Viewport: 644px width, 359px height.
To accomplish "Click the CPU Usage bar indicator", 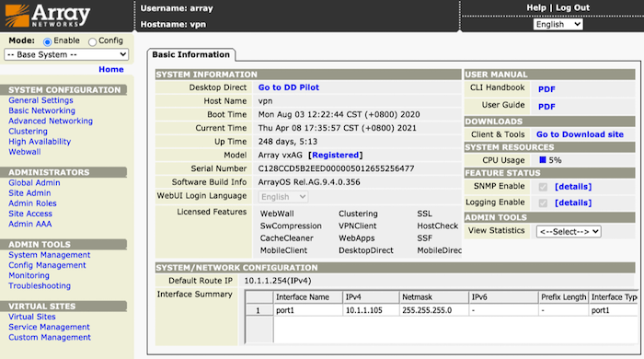I will pyautogui.click(x=543, y=160).
